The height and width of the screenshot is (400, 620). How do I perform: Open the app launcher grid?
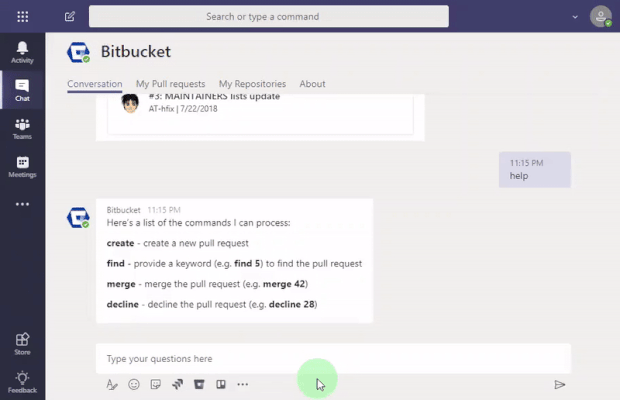pyautogui.click(x=23, y=17)
